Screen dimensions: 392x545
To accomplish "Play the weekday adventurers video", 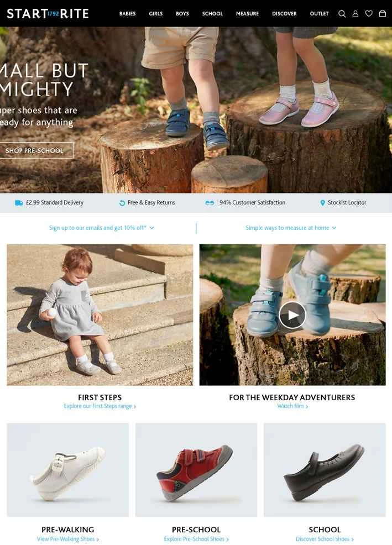I will click(x=292, y=315).
